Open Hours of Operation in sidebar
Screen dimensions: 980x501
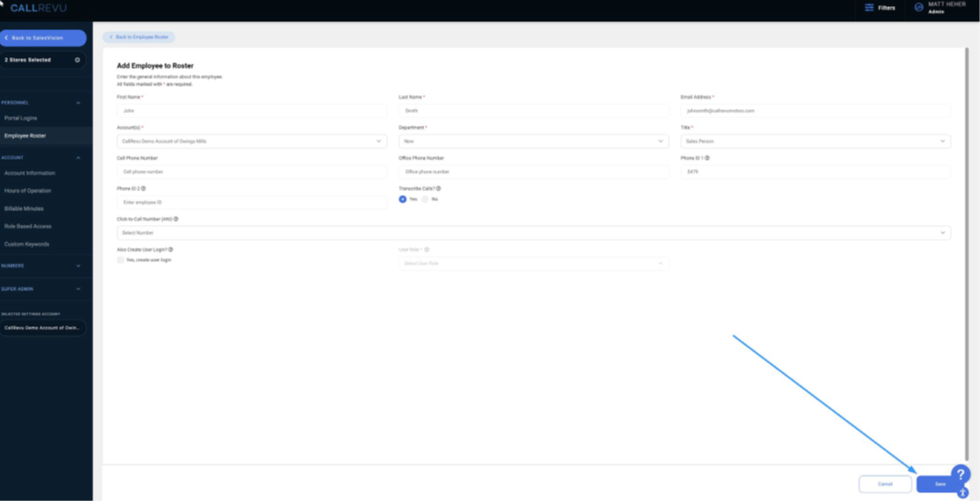(x=27, y=191)
